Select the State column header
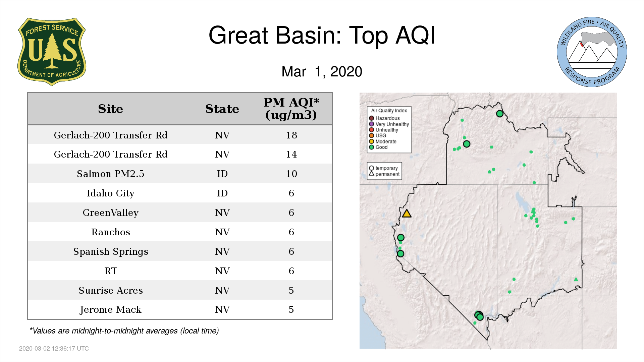 222,109
